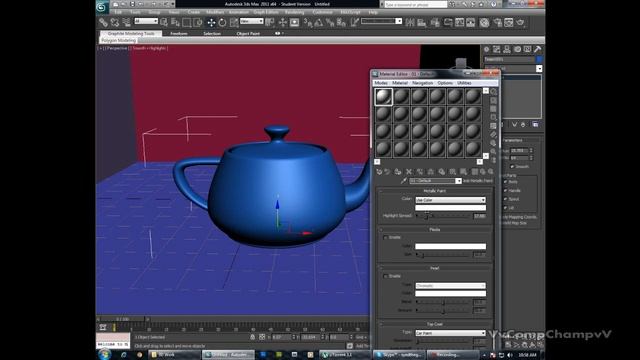Click the Backlight icon in Material Editor
Image resolution: width=640 pixels, height=360 pixels.
[493, 100]
